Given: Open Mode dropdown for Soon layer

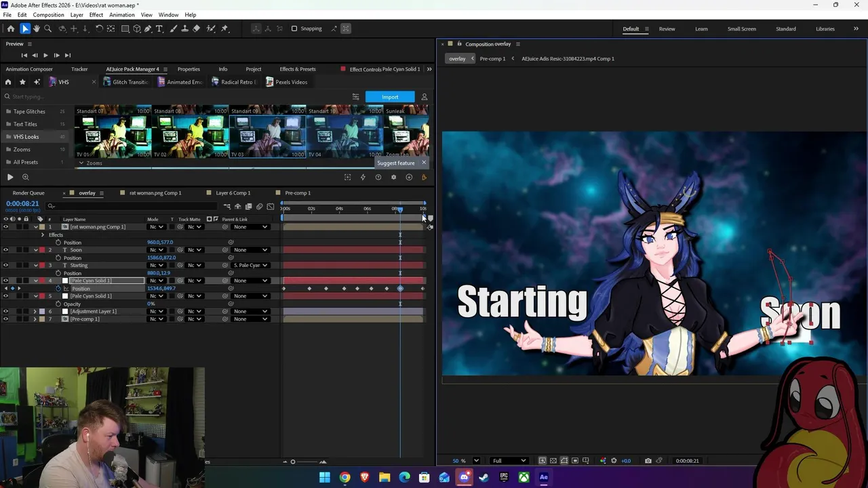Looking at the screenshot, I should 157,250.
